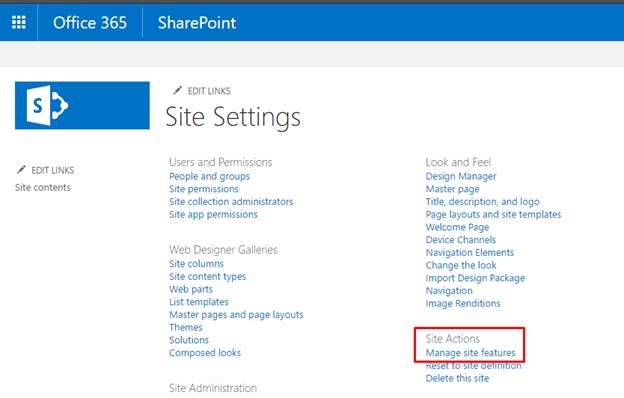The image size is (624, 398).
Task: Open Web parts gallery
Action: (191, 289)
